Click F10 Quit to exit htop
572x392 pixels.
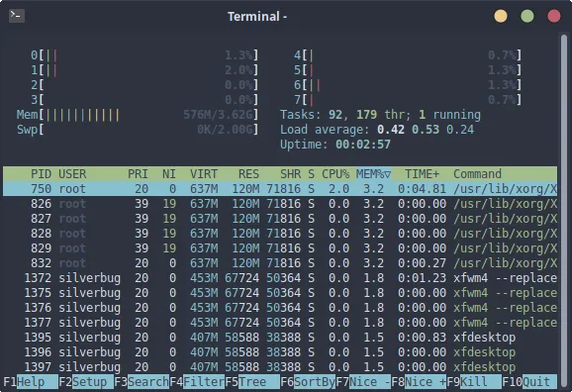click(529, 382)
